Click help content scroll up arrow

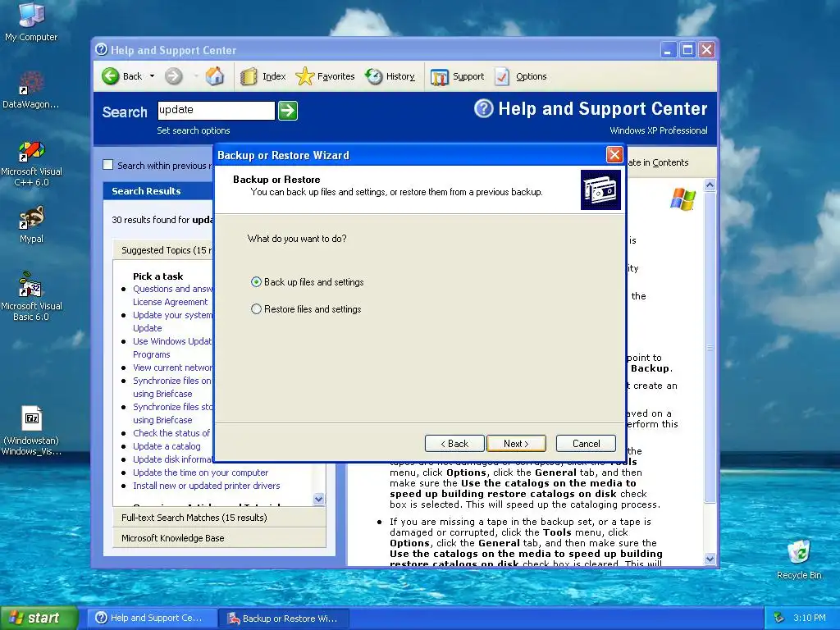tap(710, 185)
